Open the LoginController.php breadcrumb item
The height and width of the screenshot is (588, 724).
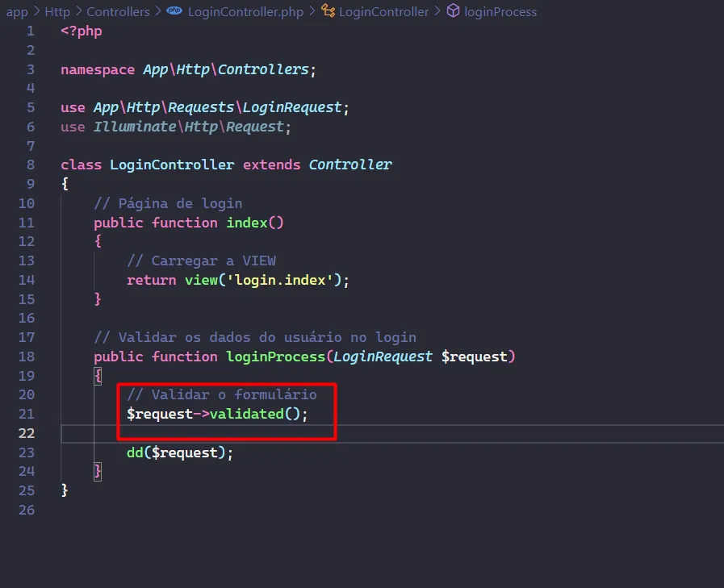pos(244,11)
